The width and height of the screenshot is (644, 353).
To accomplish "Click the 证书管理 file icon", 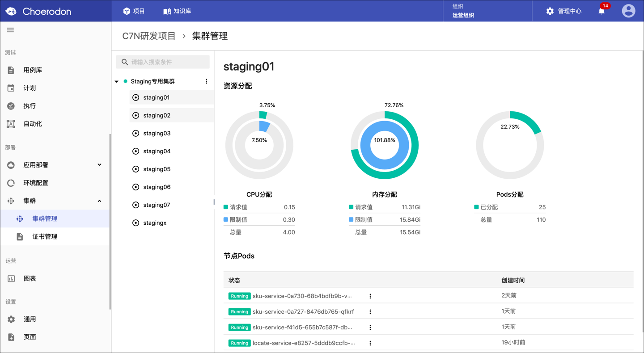I will tap(20, 236).
